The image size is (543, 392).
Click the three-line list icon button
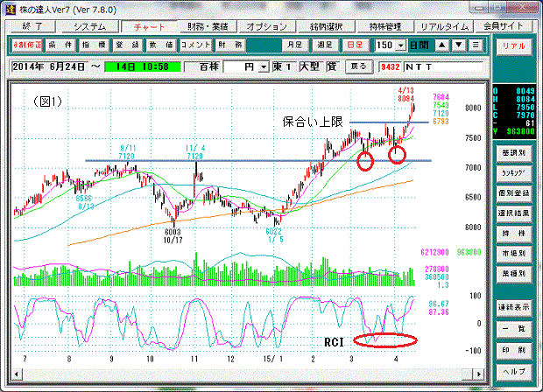click(476, 45)
